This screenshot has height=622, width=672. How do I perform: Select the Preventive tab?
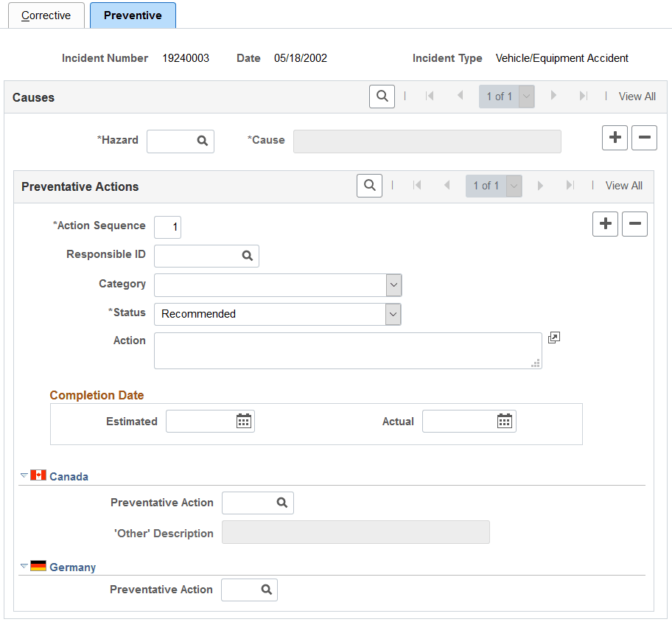click(133, 15)
